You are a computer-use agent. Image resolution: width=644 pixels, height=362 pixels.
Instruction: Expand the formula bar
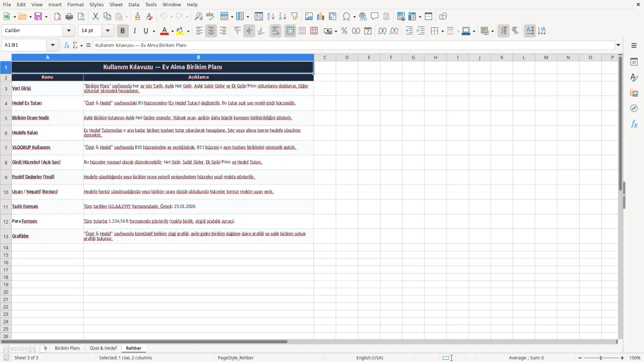coord(618,45)
